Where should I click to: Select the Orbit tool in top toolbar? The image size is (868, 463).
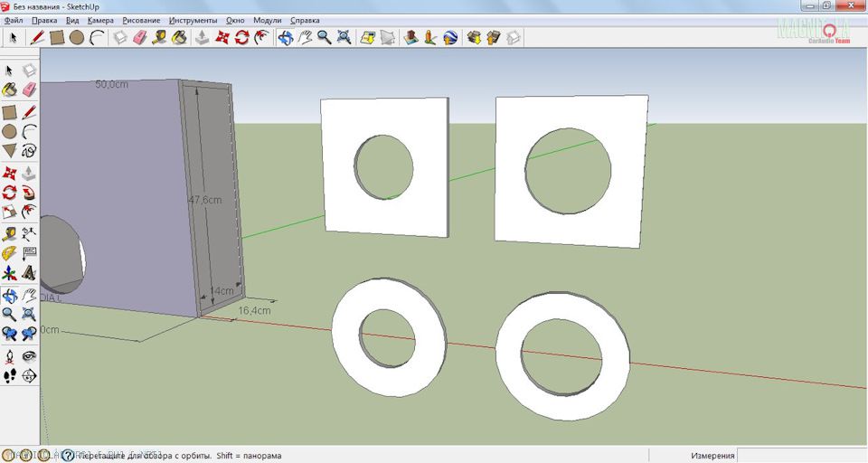285,38
